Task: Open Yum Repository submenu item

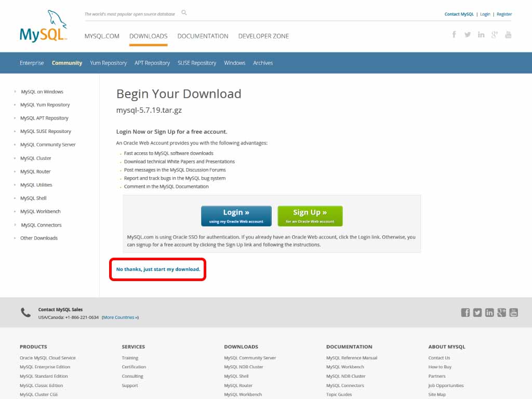Action: point(108,63)
